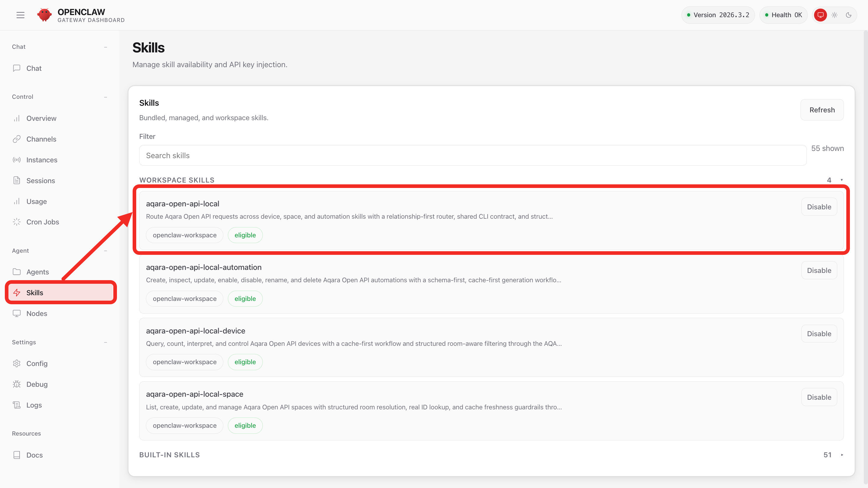
Task: Disable the aqara-open-api-local skill
Action: [x=819, y=207]
